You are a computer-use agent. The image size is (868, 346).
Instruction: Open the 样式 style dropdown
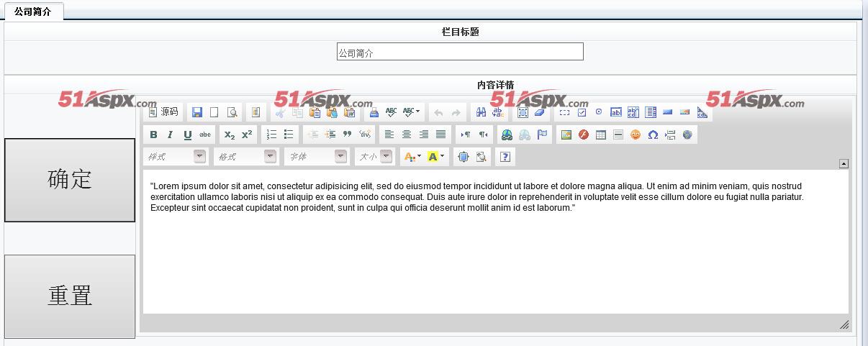point(176,156)
